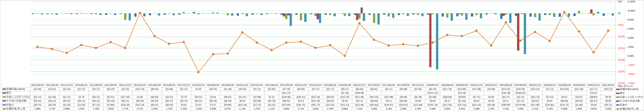644x111 pixels.
Task: Click the 投資CF cell showing ($53.81)
Action: click(x=286, y=105)
